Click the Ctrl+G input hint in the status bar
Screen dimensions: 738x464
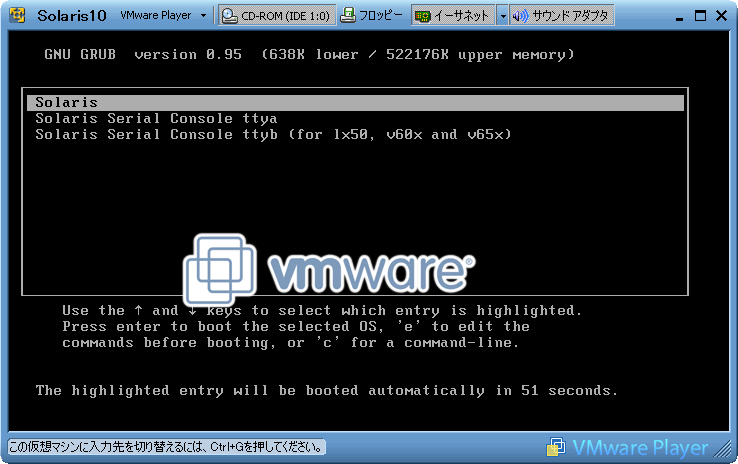[167, 447]
